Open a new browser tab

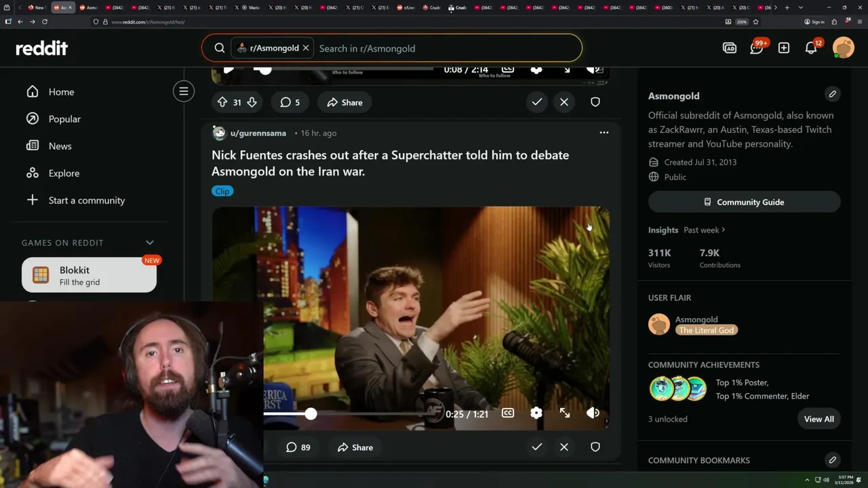click(787, 7)
